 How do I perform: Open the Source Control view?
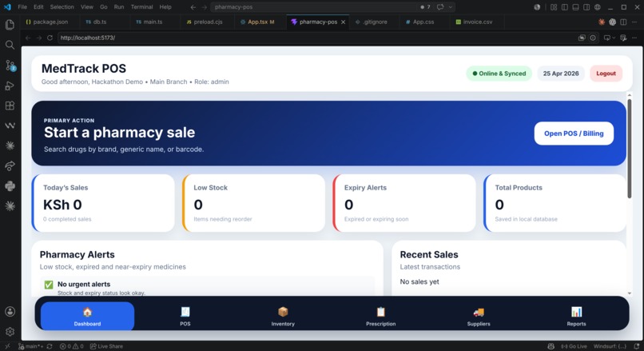[10, 66]
